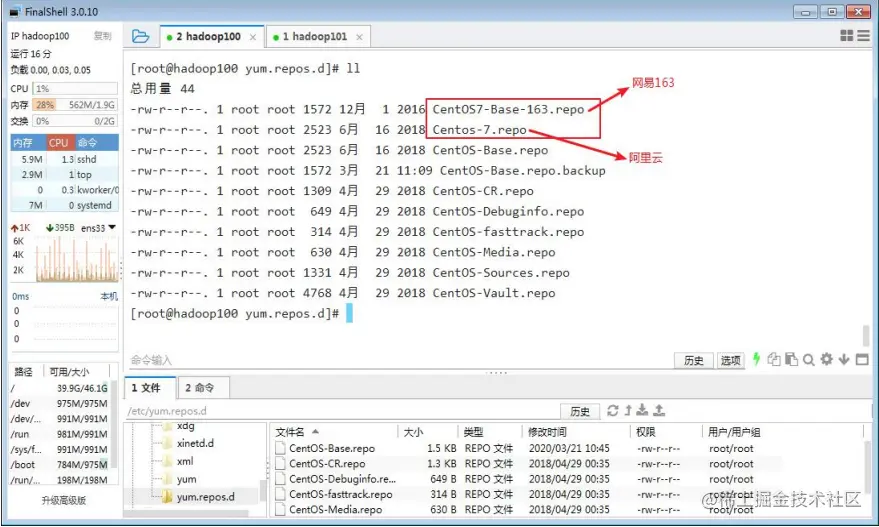Open terminal search magnifier icon
879x527 pixels.
808,360
